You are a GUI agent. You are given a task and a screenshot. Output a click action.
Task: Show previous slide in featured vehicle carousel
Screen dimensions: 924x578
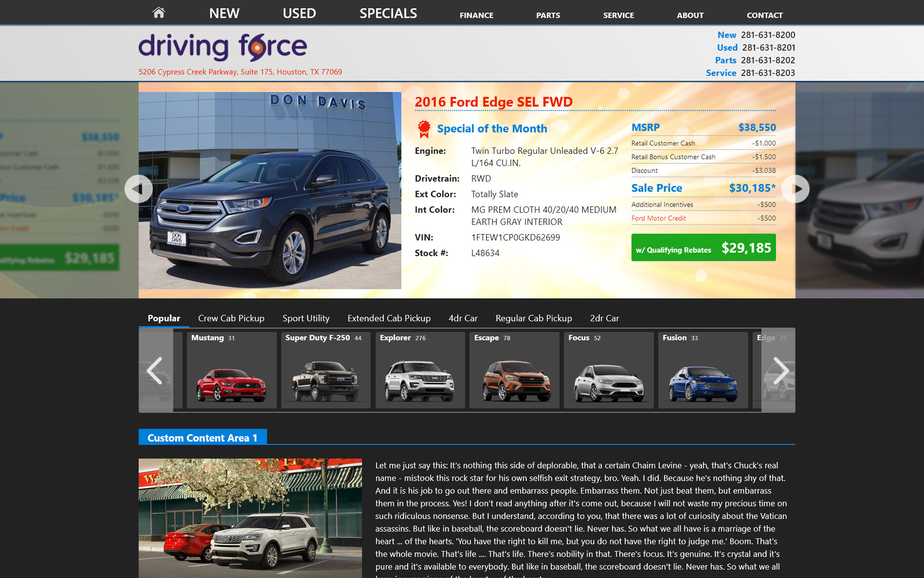[139, 189]
